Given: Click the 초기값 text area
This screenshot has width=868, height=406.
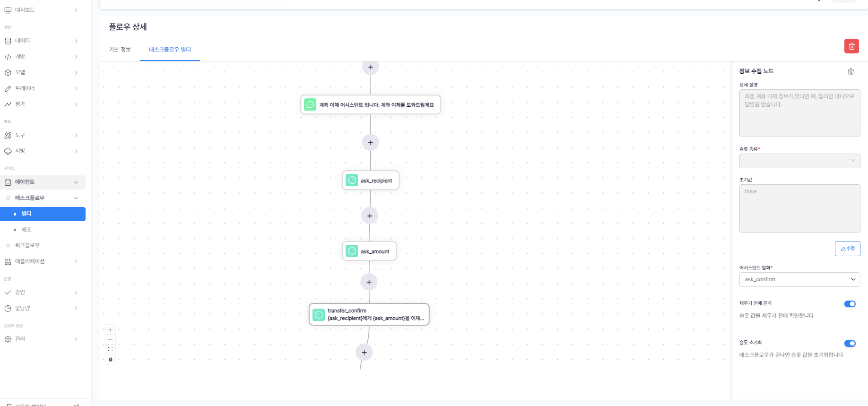Looking at the screenshot, I should [799, 208].
